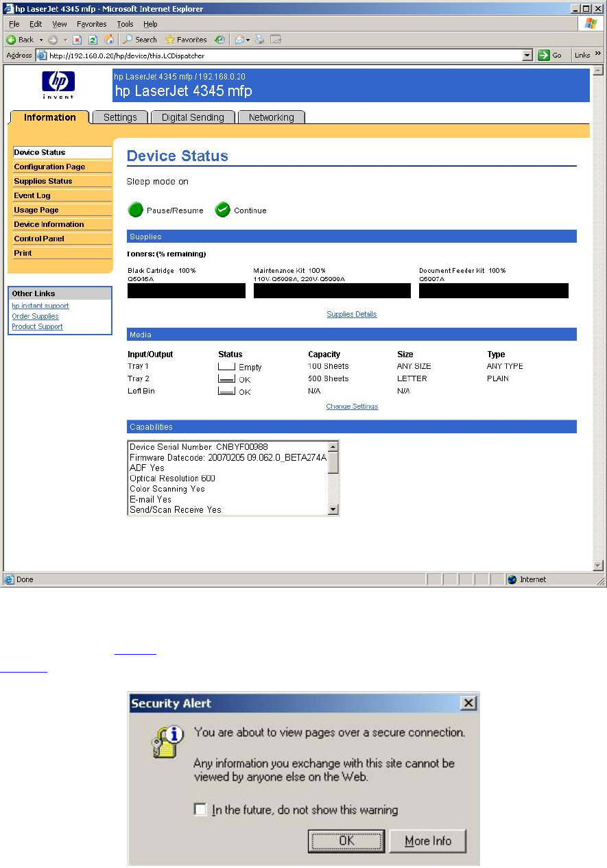Click the page icon in address bar

coord(42,56)
